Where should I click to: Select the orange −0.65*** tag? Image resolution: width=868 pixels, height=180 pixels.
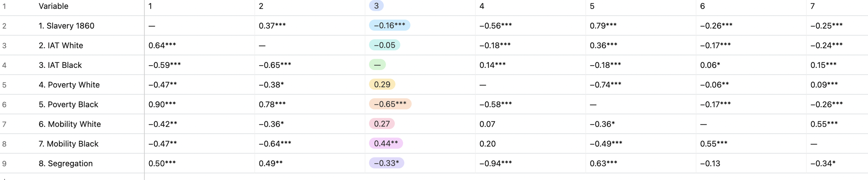[x=390, y=104]
